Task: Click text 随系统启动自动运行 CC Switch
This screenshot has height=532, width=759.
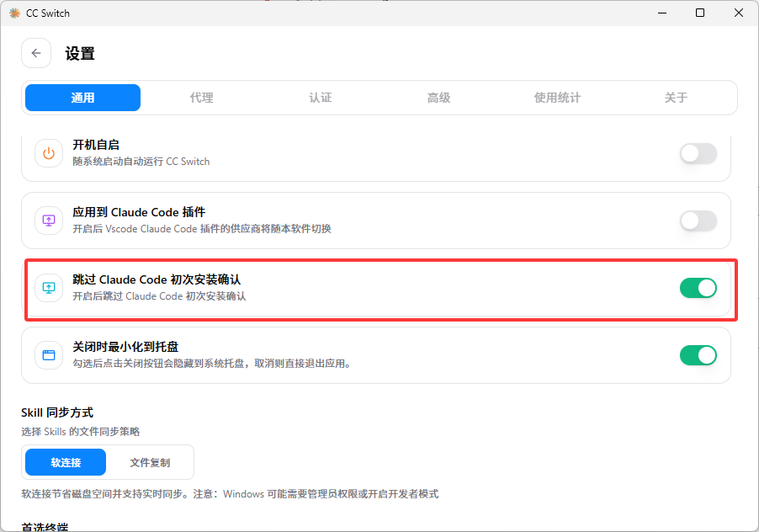Action: [x=141, y=162]
